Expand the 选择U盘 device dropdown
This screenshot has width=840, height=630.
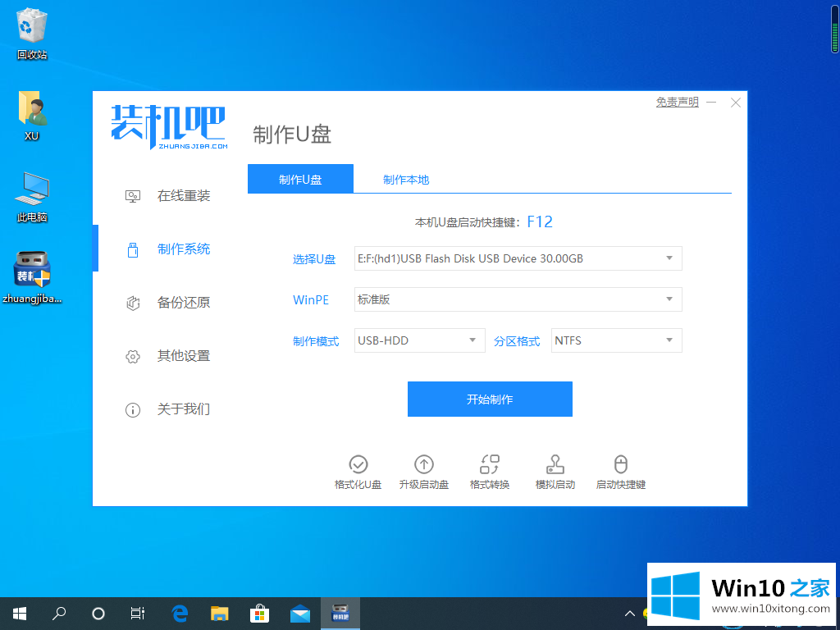point(518,258)
